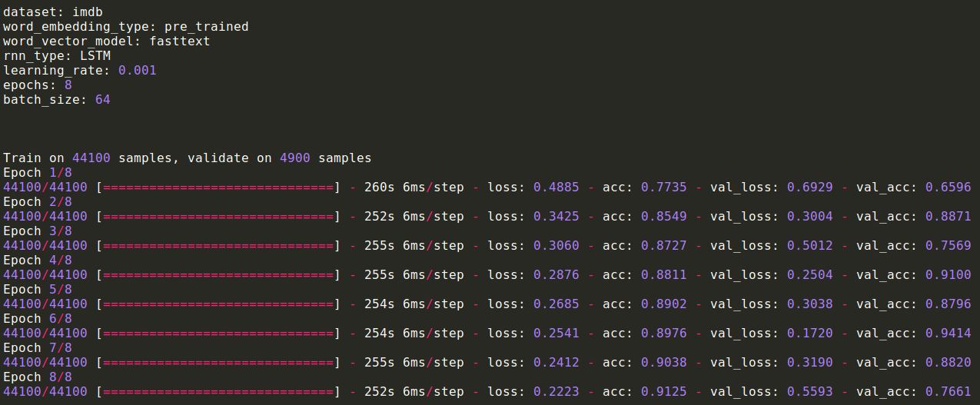
Task: Click val_loss value 0.1720
Action: pyautogui.click(x=810, y=333)
